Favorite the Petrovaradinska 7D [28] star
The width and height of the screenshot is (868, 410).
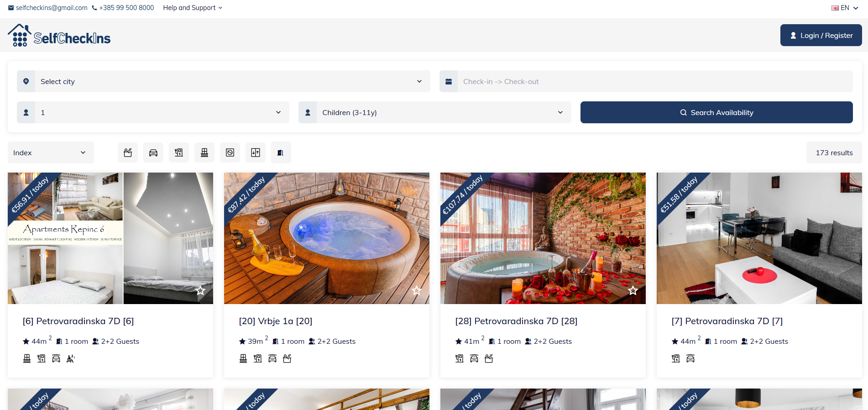point(633,290)
